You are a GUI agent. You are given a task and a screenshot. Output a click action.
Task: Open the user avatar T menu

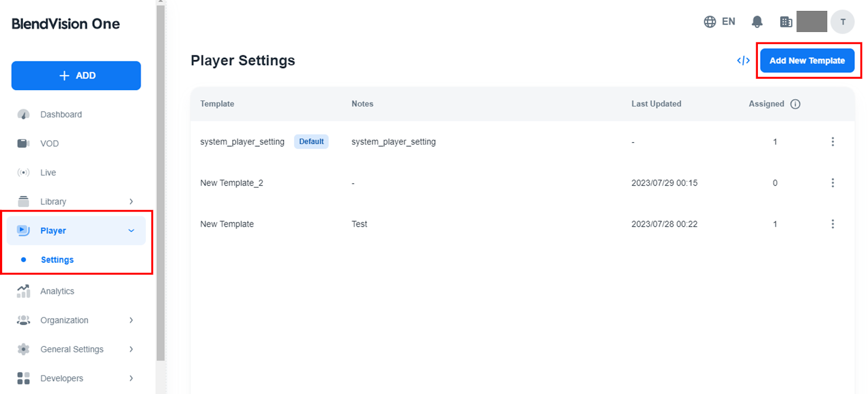tap(843, 22)
